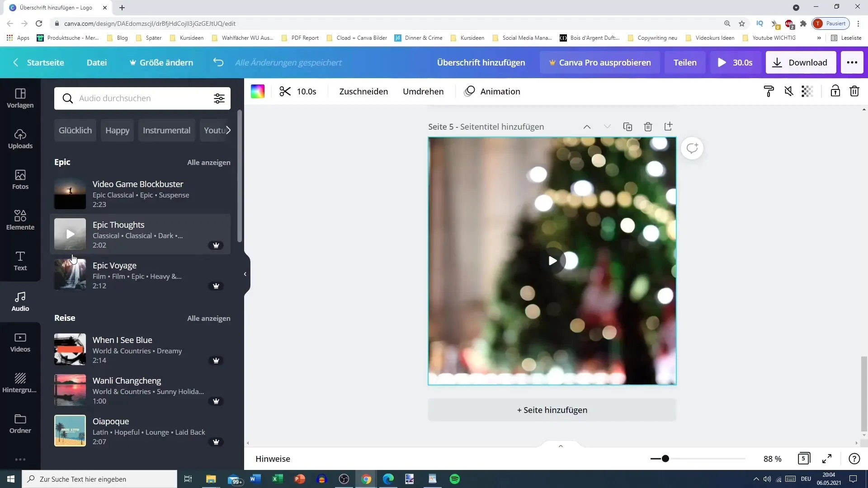The width and height of the screenshot is (868, 488).
Task: Drag the zoom slider to adjust view
Action: click(x=666, y=459)
